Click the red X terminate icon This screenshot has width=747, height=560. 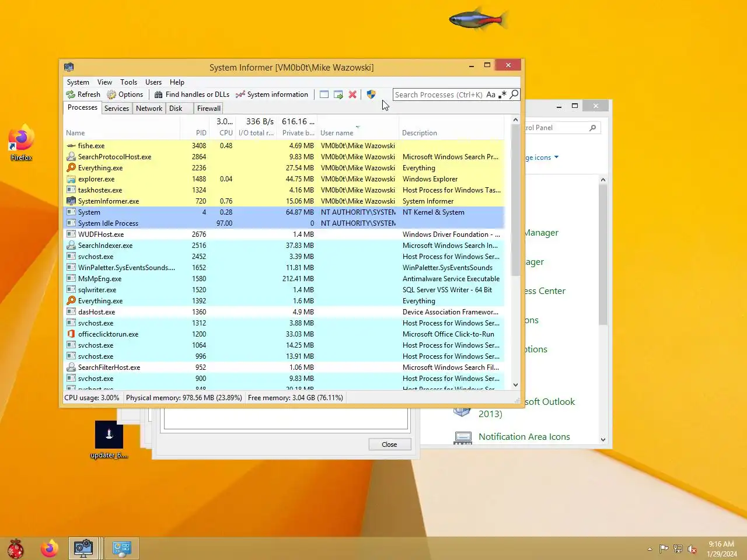click(x=352, y=94)
